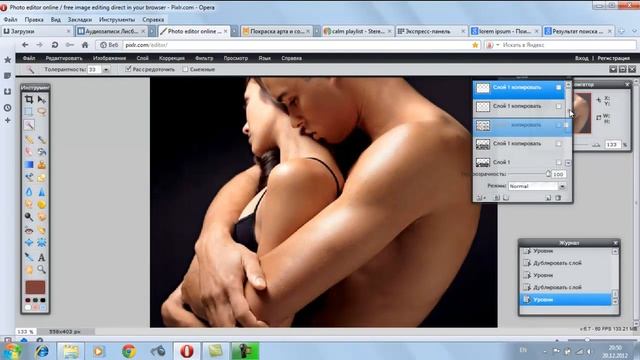Open the Просмотр menu
The height and width of the screenshot is (360, 640).
[236, 58]
